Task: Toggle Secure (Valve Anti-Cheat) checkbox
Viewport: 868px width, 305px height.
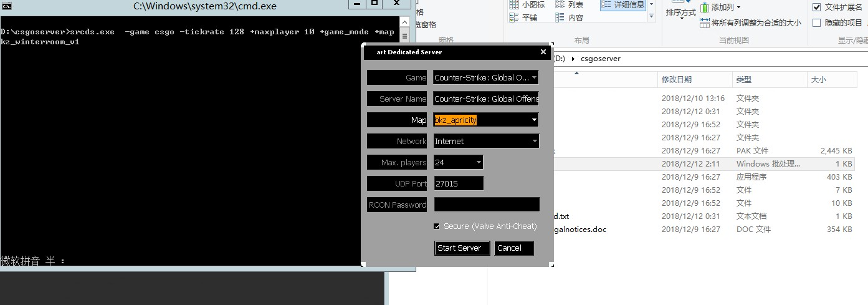Action: tap(437, 226)
